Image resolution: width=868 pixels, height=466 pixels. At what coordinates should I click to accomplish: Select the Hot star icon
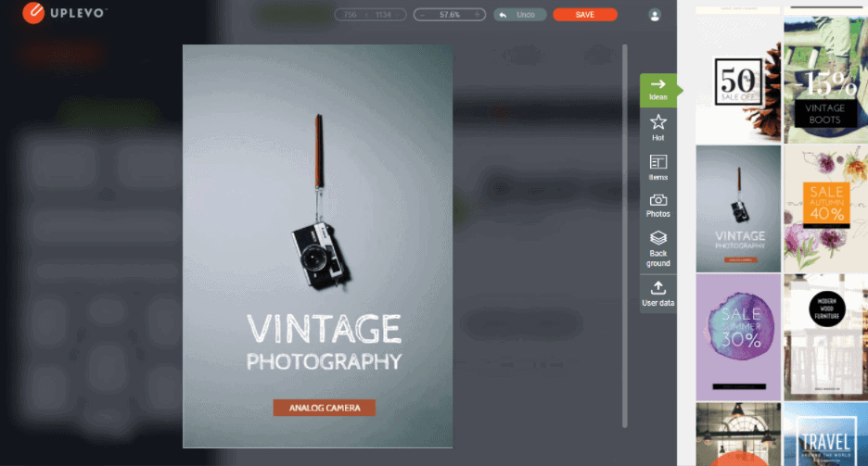pos(658,128)
